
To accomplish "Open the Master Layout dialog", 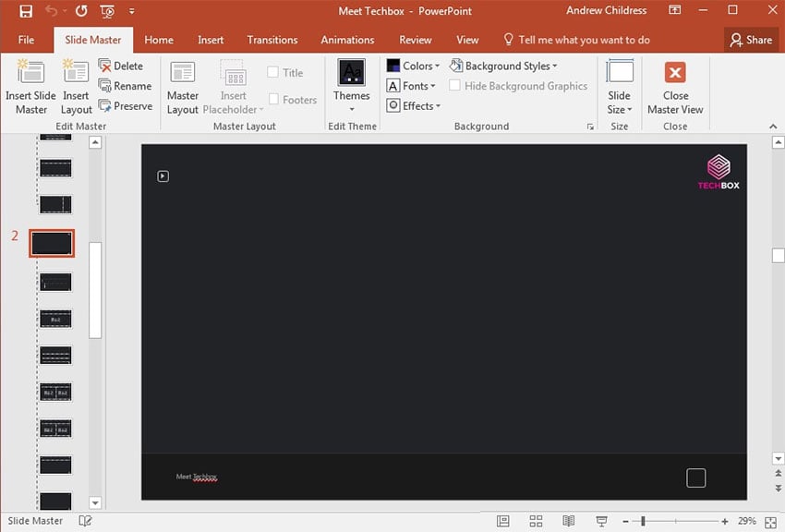I will coord(182,87).
